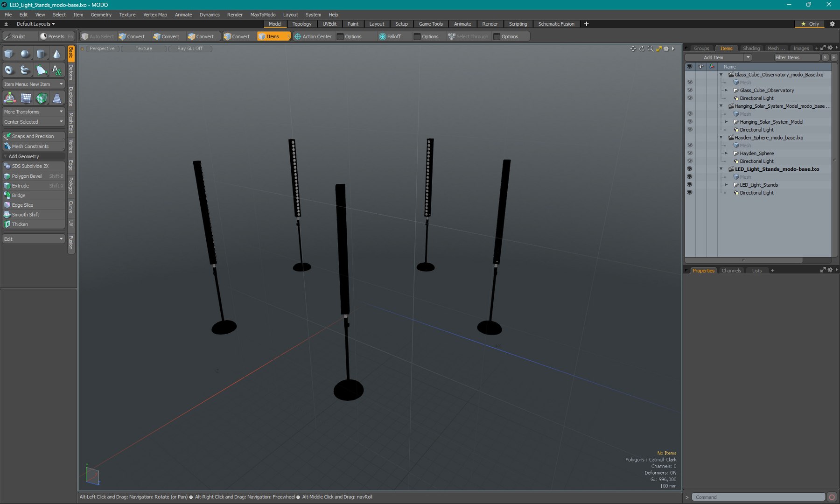Toggle visibility of the LED scene Mesh

pos(689,177)
